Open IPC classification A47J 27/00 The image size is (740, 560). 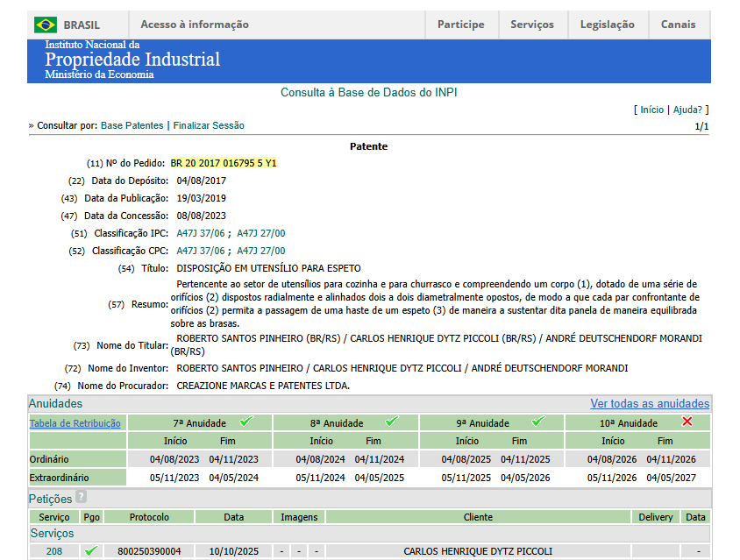pyautogui.click(x=261, y=233)
